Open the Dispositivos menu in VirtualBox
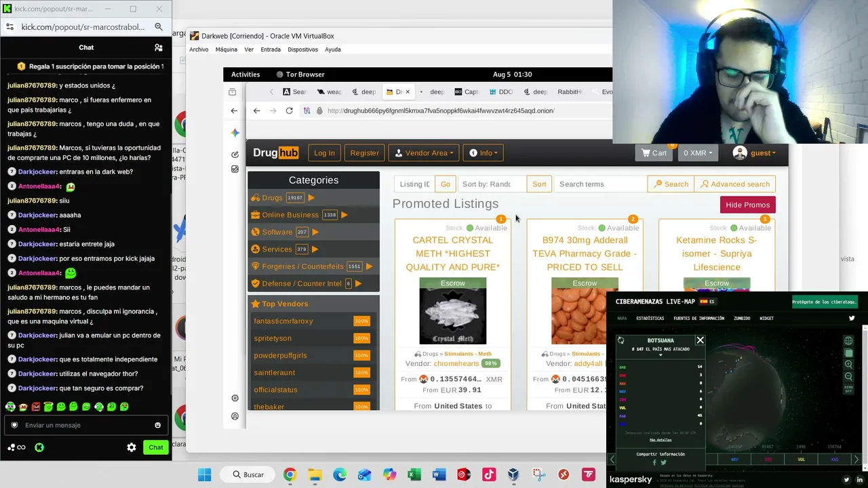 pos(302,49)
